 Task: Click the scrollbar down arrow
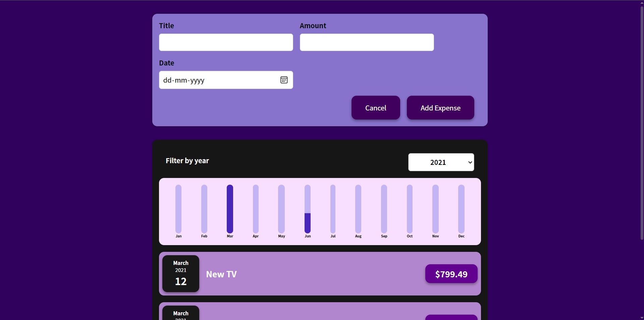(x=642, y=317)
